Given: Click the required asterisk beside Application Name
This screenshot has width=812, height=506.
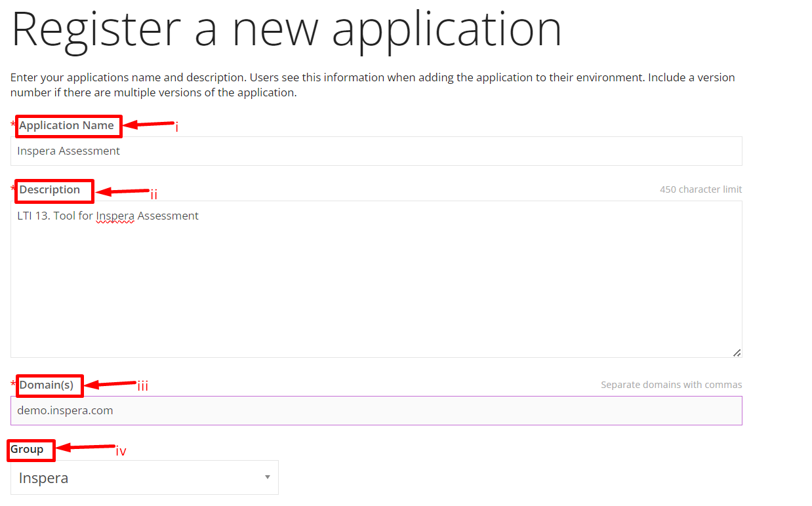Looking at the screenshot, I should (x=12, y=124).
